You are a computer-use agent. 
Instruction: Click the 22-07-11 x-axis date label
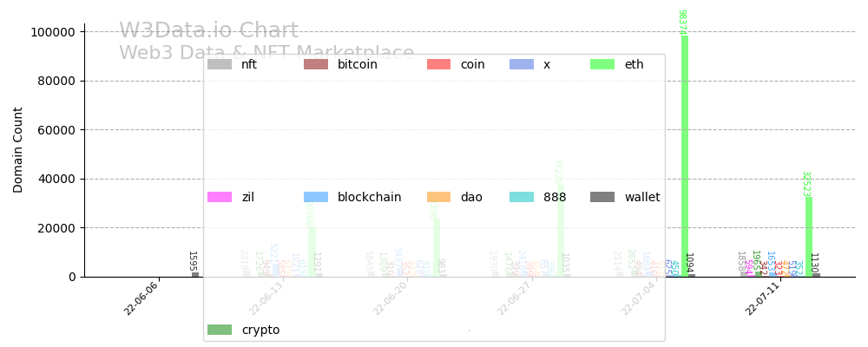coord(764,298)
